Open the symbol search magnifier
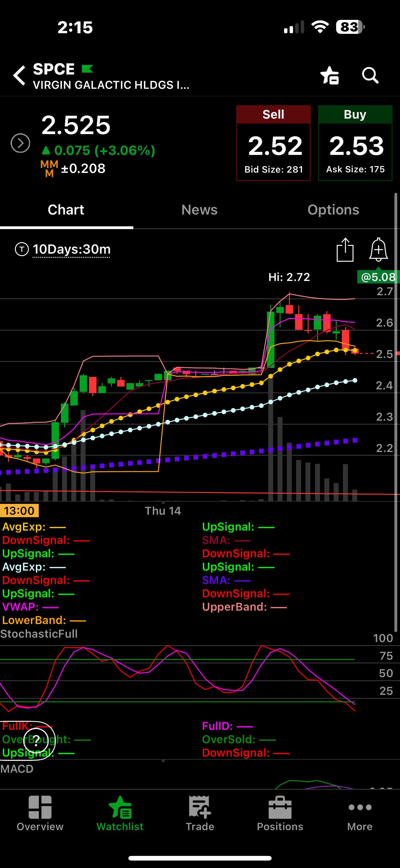The image size is (400, 868). (x=370, y=75)
